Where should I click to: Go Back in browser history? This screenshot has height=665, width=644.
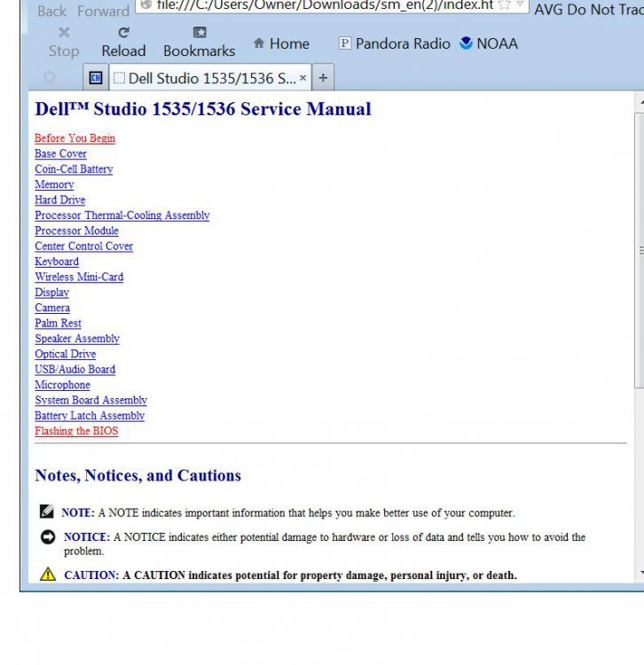51,11
